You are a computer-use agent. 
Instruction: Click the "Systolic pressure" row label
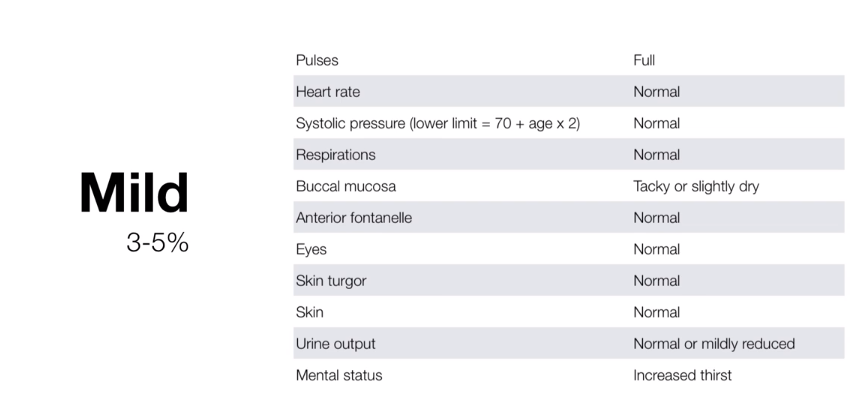tap(438, 123)
